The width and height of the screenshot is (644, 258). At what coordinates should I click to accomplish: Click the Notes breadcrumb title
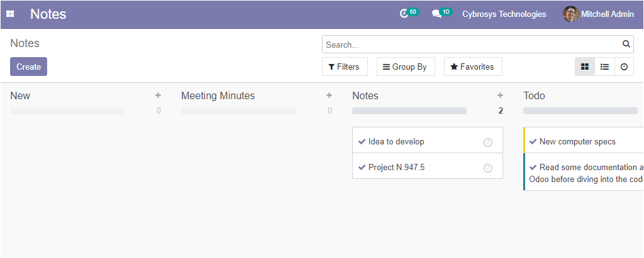(x=25, y=43)
